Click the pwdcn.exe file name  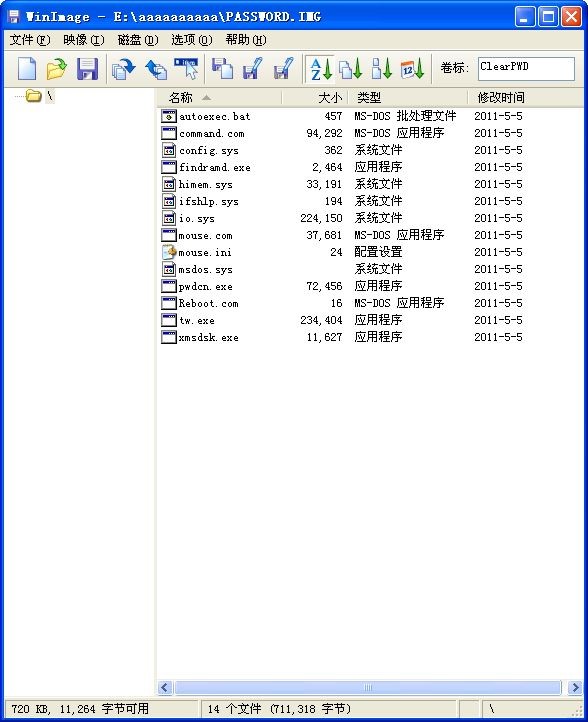pos(205,287)
